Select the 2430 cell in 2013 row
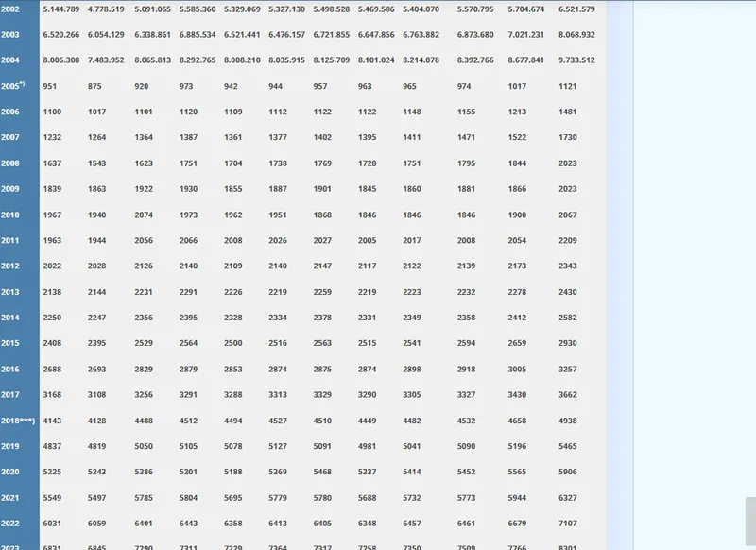The width and height of the screenshot is (756, 550). tap(567, 292)
